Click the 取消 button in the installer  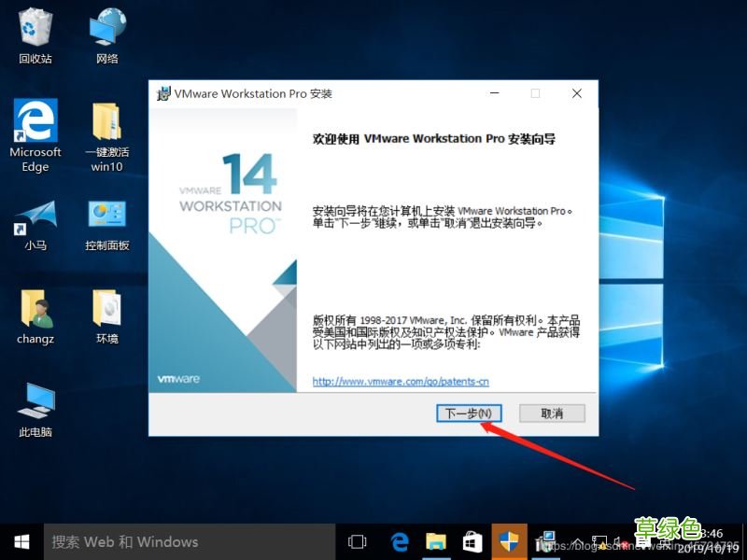[552, 413]
